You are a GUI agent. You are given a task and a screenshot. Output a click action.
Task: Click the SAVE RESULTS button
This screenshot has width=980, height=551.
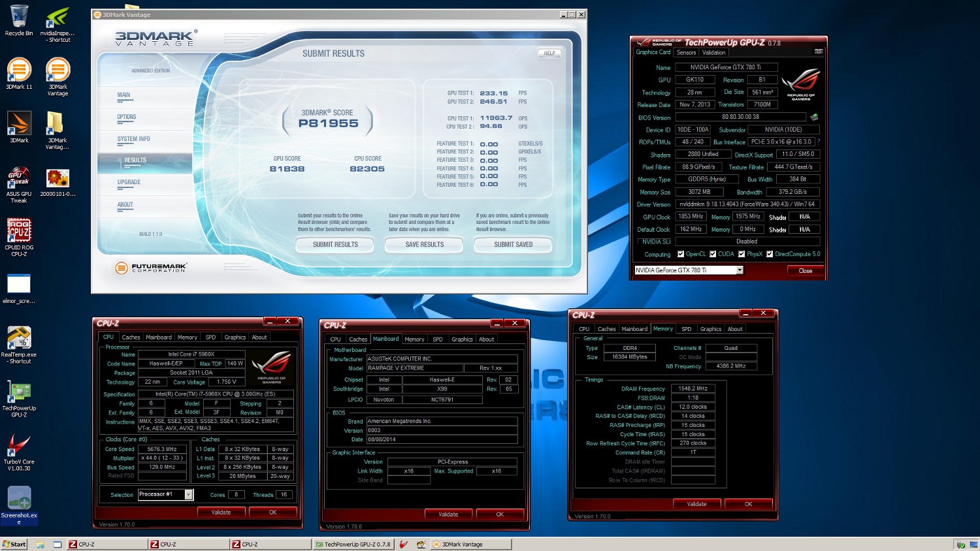click(x=425, y=245)
